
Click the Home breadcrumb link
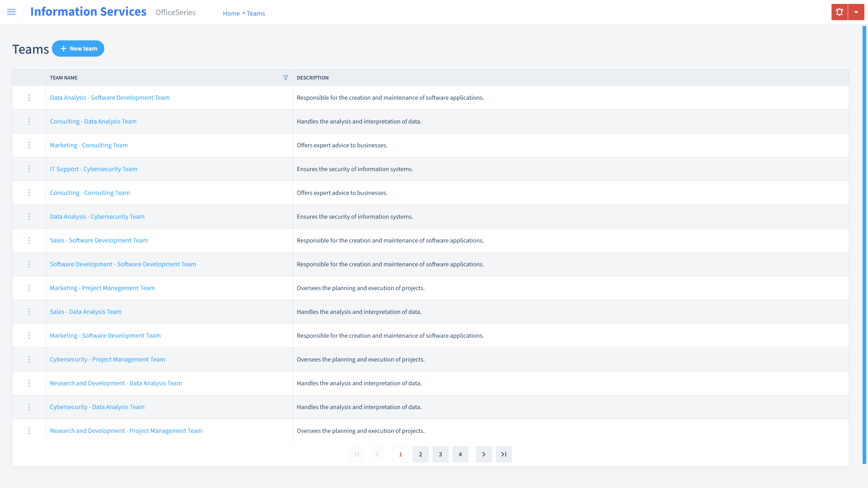pos(231,13)
